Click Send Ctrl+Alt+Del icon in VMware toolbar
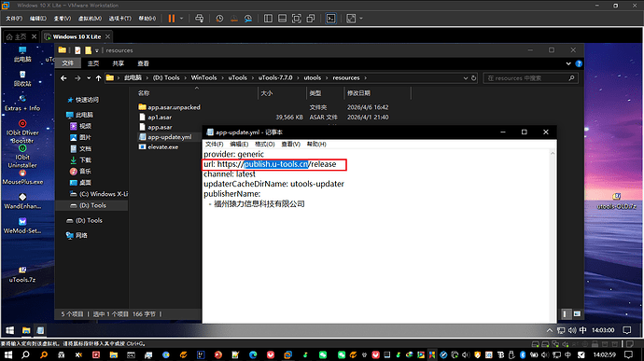The image size is (644, 361). pyautogui.click(x=199, y=18)
